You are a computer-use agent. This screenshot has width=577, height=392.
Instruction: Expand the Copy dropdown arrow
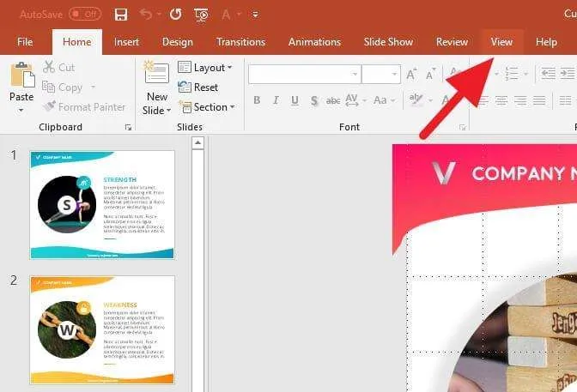click(93, 87)
